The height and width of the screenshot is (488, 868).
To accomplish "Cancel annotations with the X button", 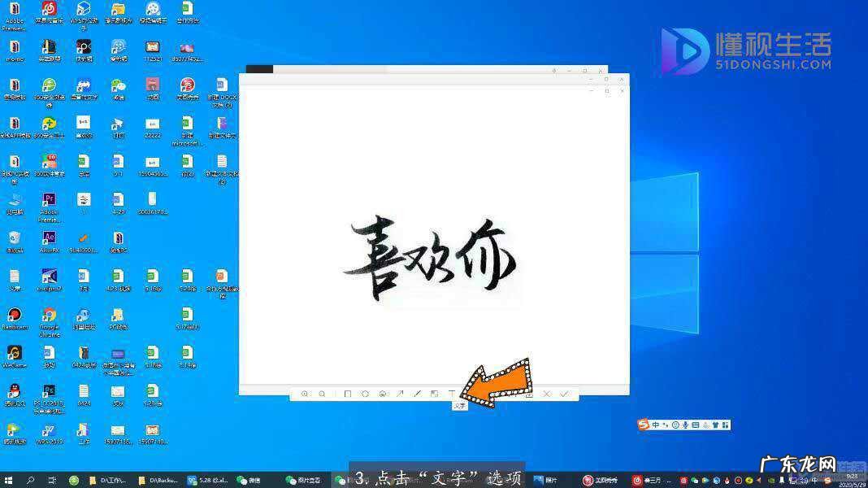I will (546, 394).
